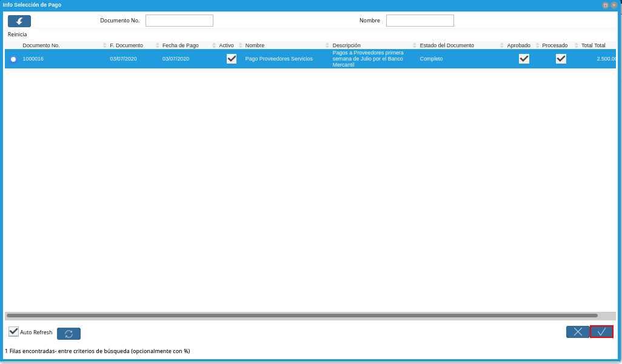Image resolution: width=622 pixels, height=364 pixels.
Task: Sort by Documento No. column arrows
Action: (x=105, y=45)
